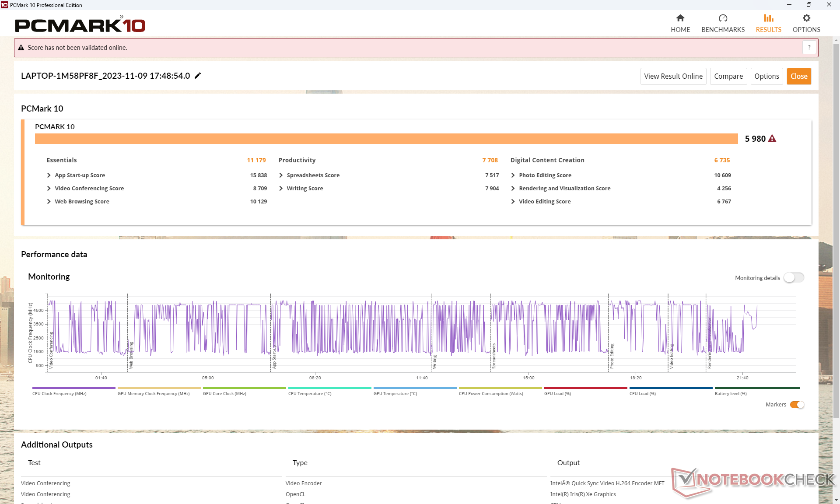
Task: Select the CPU Temperature legend color bar
Action: point(329,388)
